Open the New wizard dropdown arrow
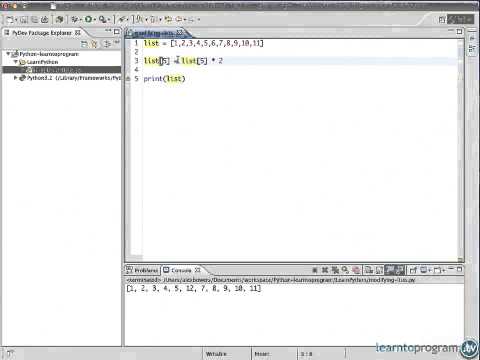The height and width of the screenshot is (360, 480). 16,20
